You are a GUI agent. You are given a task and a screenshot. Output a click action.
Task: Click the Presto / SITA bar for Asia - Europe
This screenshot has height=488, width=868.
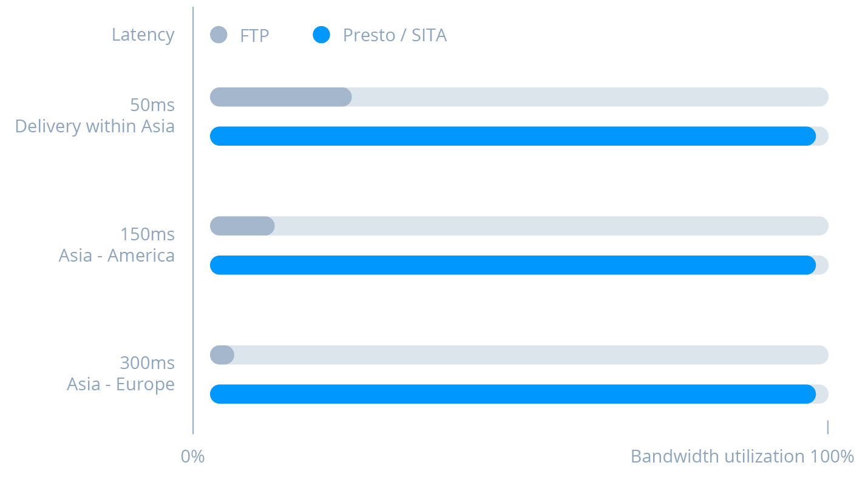click(x=513, y=394)
